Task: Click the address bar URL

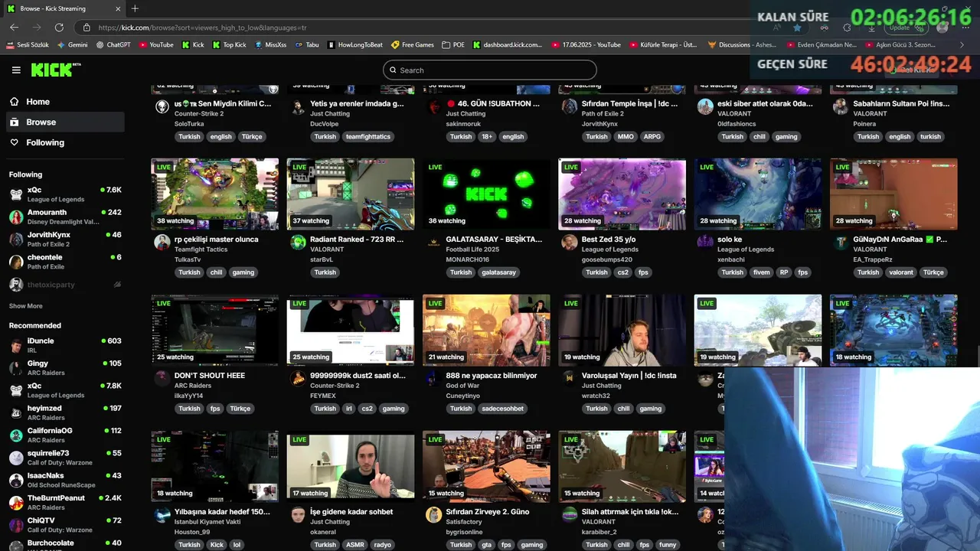Action: (x=202, y=28)
